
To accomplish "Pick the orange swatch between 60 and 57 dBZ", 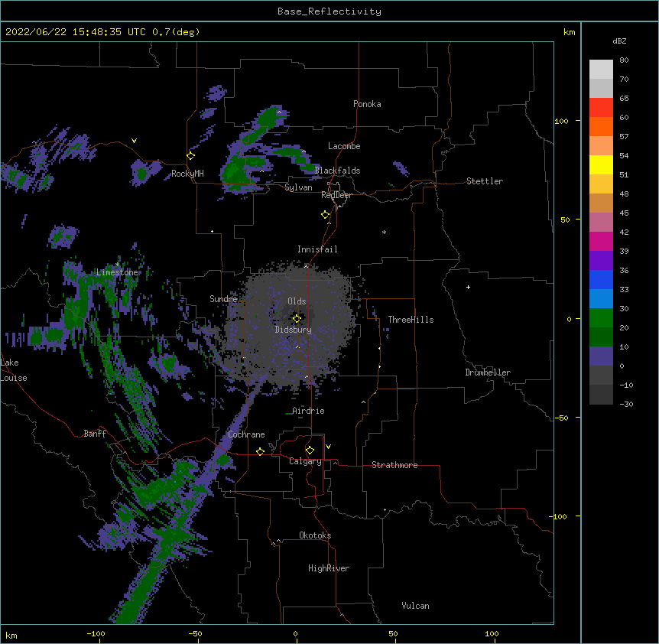I will point(601,126).
